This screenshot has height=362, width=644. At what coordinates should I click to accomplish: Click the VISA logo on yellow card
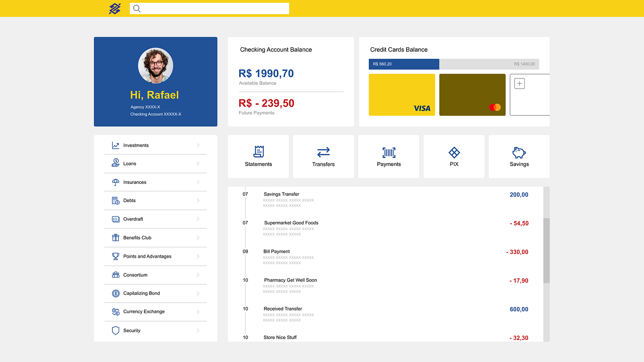point(422,108)
